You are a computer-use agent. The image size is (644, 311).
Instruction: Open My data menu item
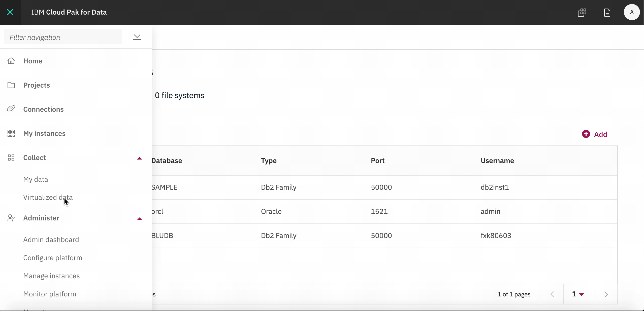pos(36,179)
